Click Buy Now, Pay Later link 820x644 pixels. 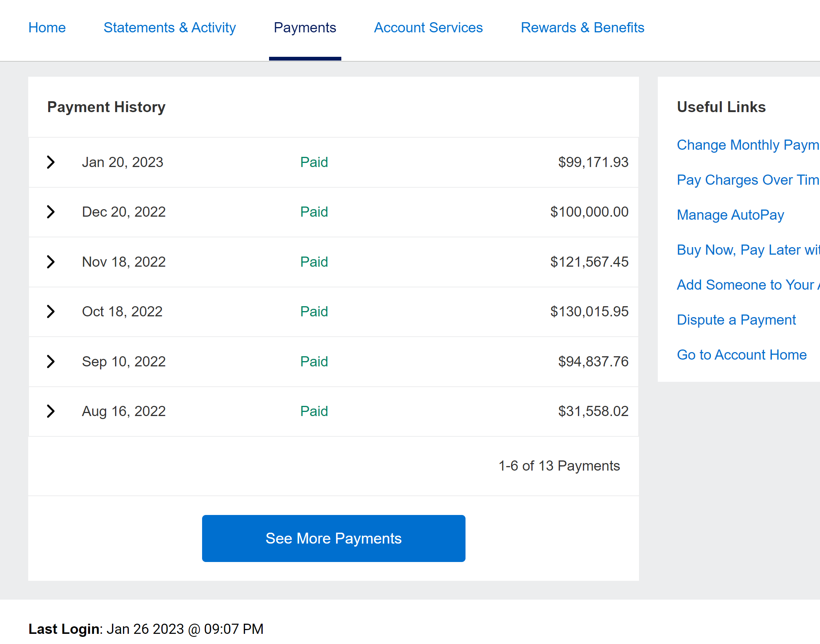click(747, 250)
